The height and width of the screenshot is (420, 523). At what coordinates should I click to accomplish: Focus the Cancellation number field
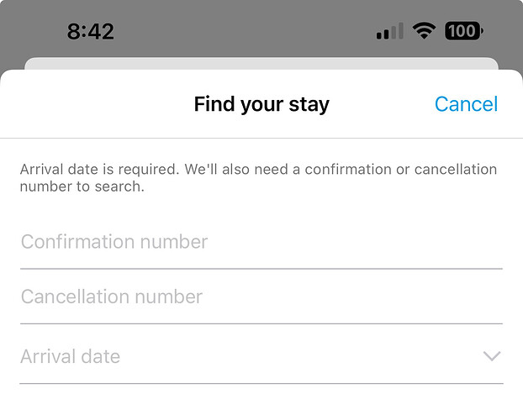[x=261, y=297]
